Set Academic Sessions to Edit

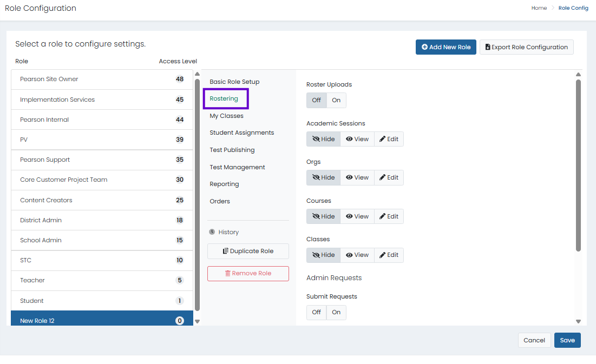[389, 139]
